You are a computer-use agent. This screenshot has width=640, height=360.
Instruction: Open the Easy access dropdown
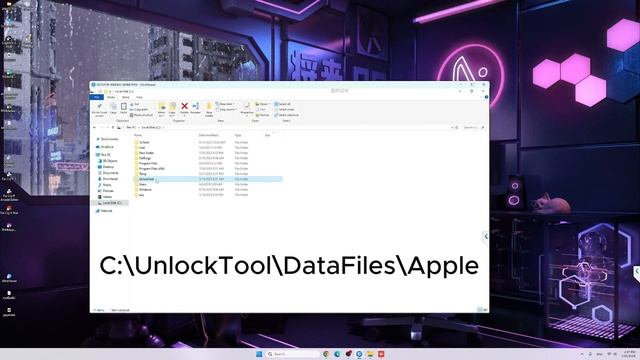coord(227,109)
